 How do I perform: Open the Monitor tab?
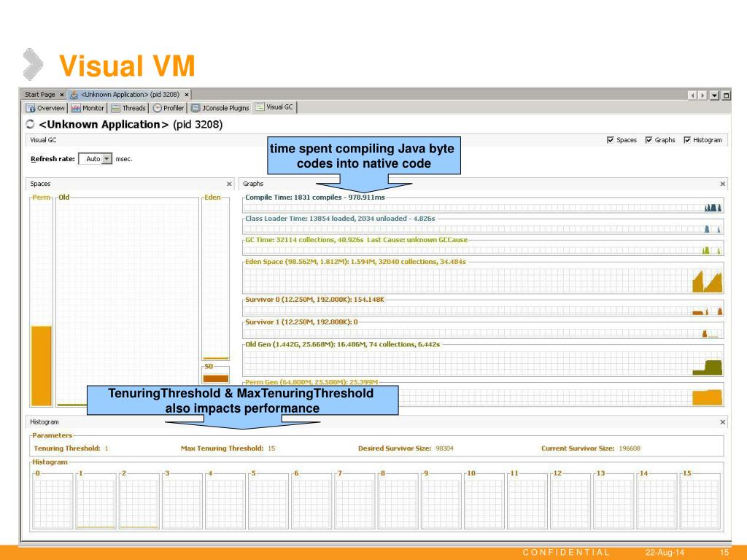click(88, 108)
